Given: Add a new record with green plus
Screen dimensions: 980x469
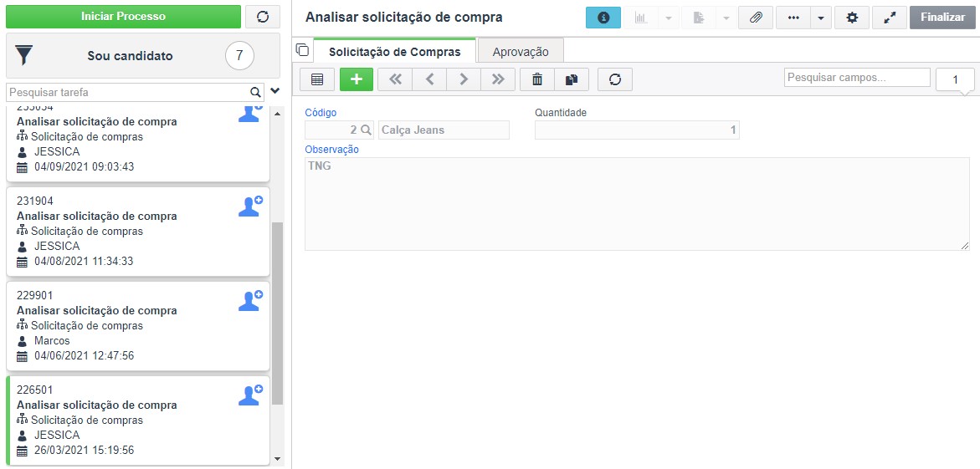Looking at the screenshot, I should (357, 79).
